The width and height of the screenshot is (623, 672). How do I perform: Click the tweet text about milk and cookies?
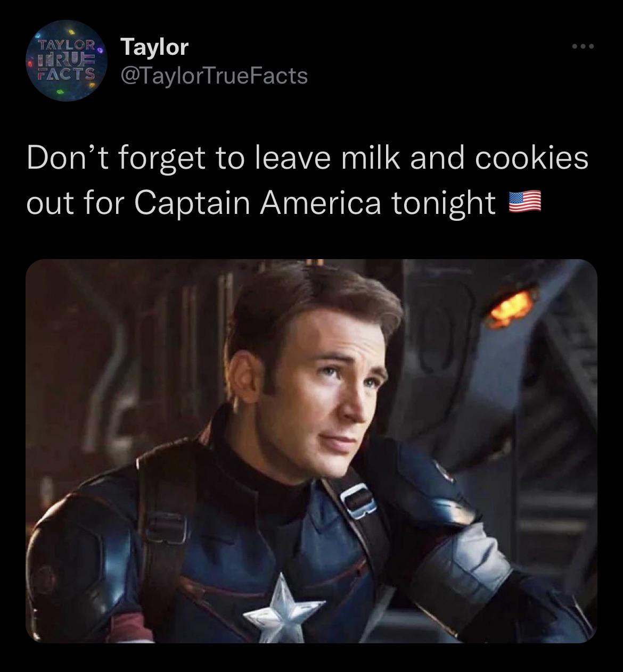[308, 180]
